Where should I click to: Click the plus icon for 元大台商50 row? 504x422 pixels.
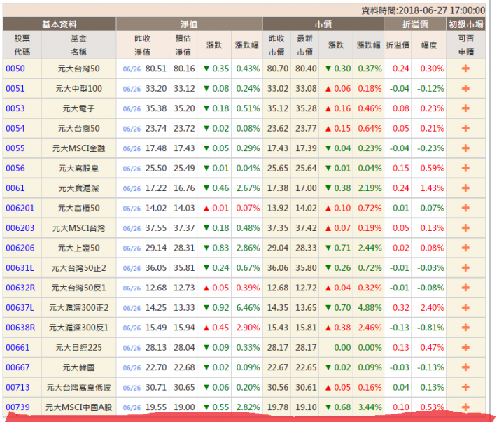click(x=465, y=128)
